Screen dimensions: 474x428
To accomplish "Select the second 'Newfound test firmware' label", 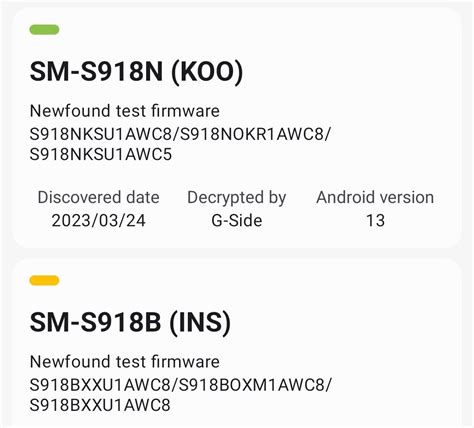I will [125, 362].
